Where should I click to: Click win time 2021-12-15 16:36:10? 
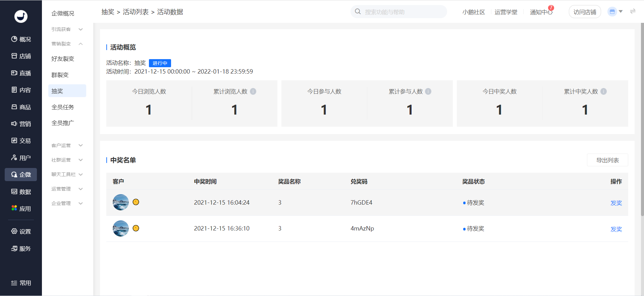click(222, 228)
